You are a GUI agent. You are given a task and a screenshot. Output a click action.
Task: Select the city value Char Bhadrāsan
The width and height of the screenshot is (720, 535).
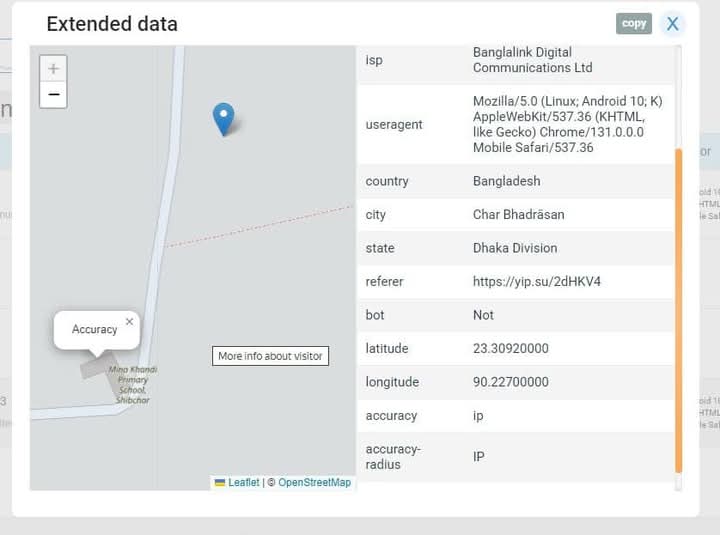pos(518,214)
